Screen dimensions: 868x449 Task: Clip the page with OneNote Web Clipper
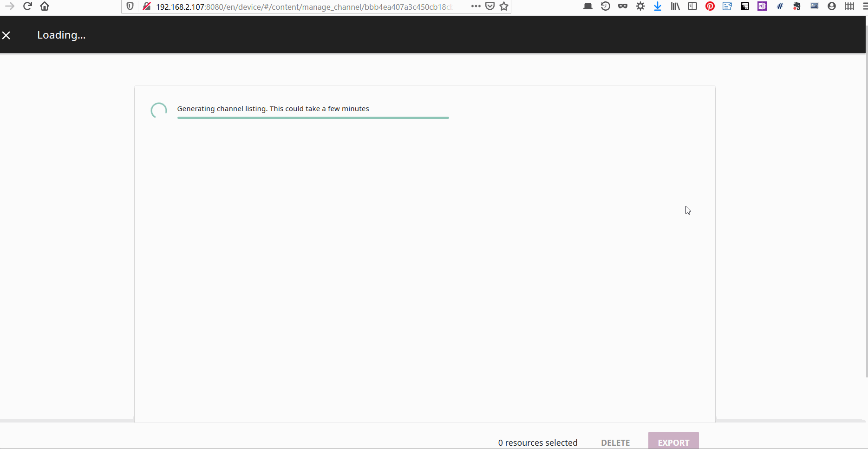click(x=762, y=6)
